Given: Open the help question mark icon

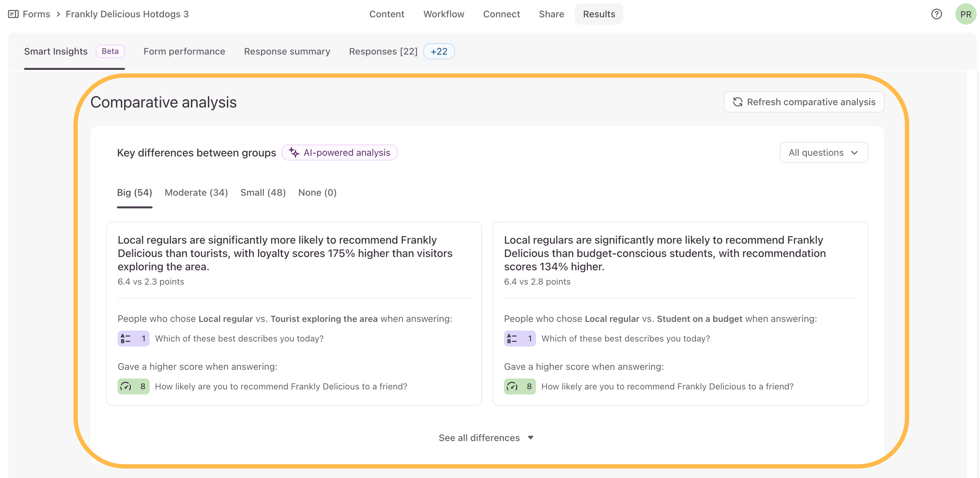Looking at the screenshot, I should 936,14.
